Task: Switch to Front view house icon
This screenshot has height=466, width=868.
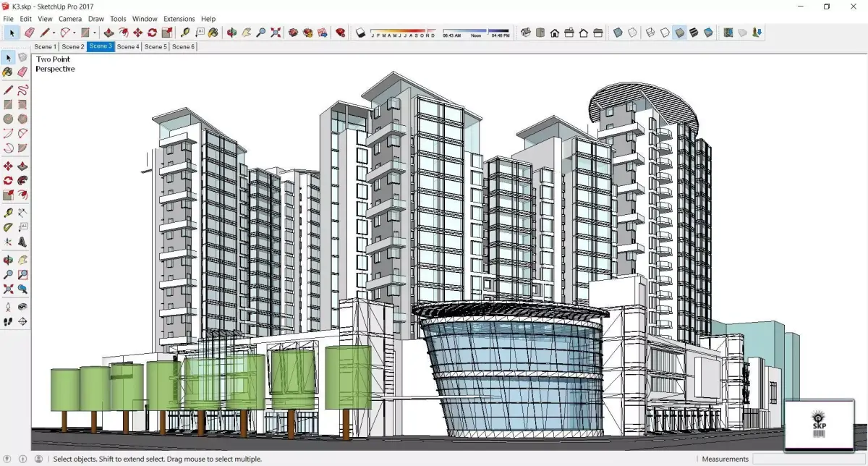Action: pyautogui.click(x=554, y=33)
